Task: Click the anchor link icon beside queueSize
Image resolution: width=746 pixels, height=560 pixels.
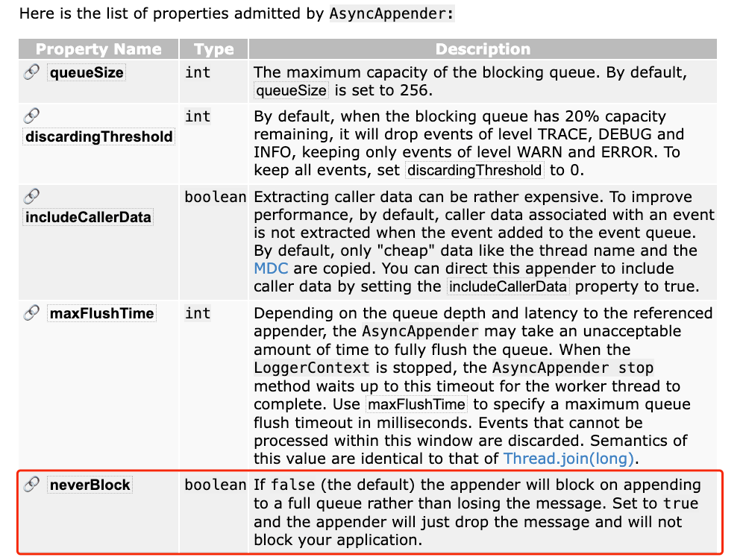Action: click(31, 72)
